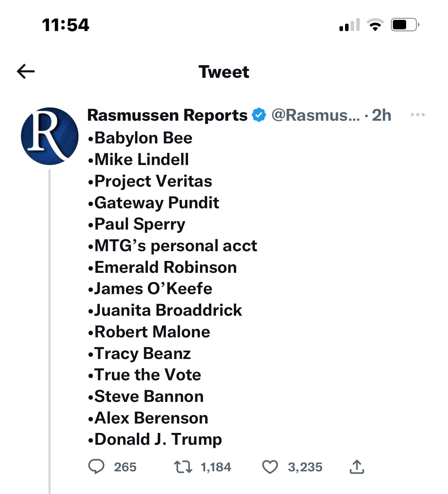Tap the 1,184 retweet count
This screenshot has width=448, height=494.
(216, 467)
